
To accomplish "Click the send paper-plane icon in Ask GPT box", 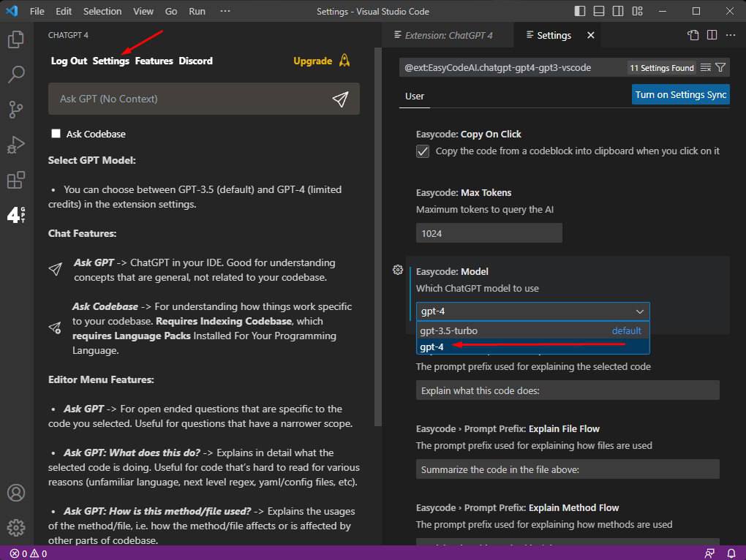I will pyautogui.click(x=340, y=99).
